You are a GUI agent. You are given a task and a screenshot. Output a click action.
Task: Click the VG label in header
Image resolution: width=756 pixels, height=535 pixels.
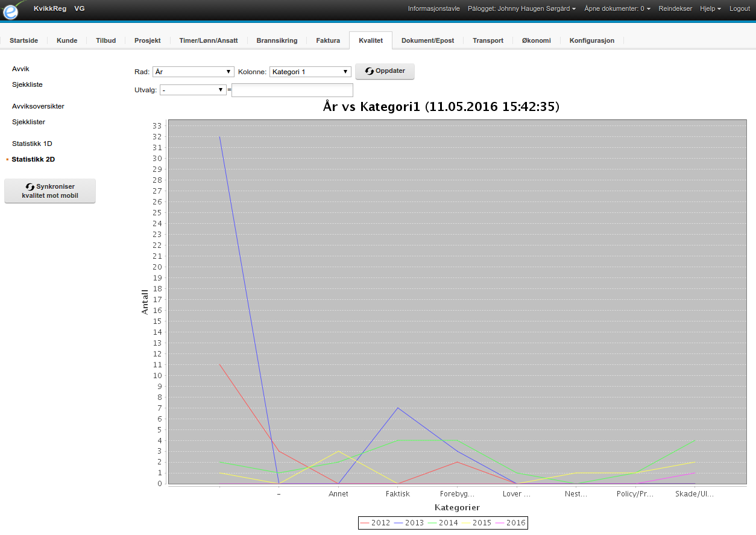click(80, 8)
